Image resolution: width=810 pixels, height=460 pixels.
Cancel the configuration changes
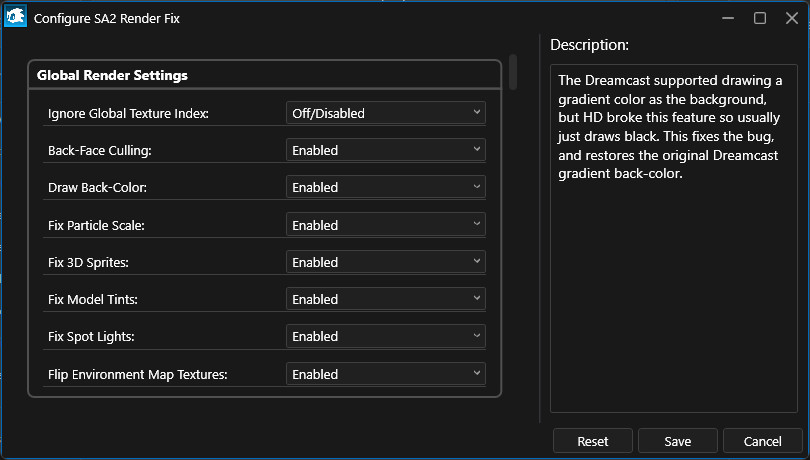point(763,441)
